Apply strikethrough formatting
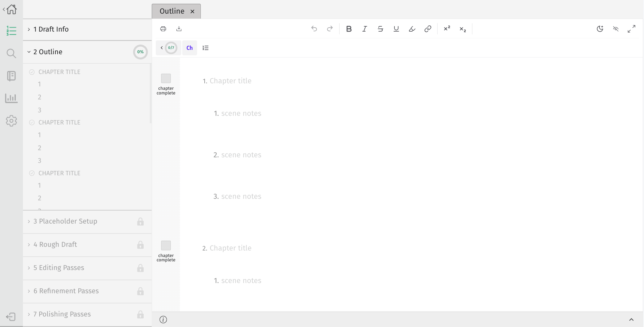This screenshot has width=644, height=327. (381, 29)
